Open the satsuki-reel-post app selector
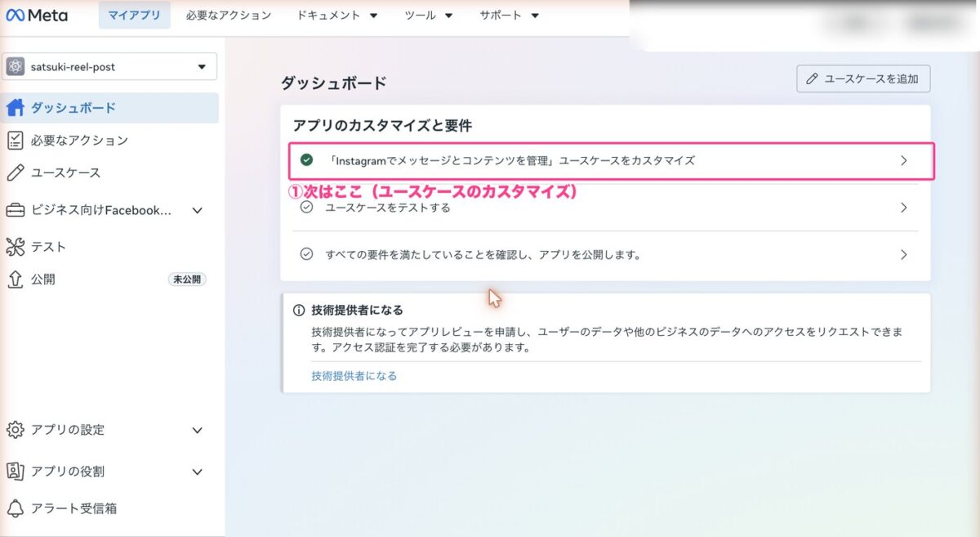980x537 pixels. coord(109,67)
